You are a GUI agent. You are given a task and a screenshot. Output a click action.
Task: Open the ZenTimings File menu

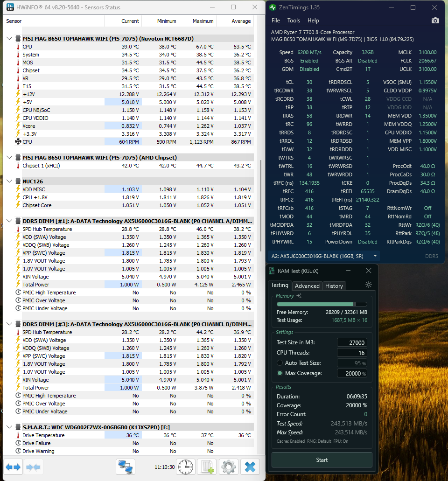coord(275,21)
